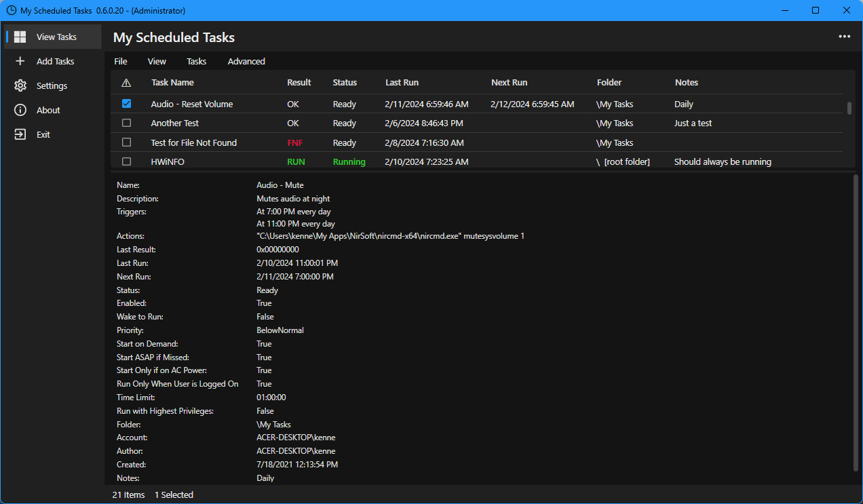Check the Another Test task checkbox
Screen dimensions: 863x504
coord(126,123)
